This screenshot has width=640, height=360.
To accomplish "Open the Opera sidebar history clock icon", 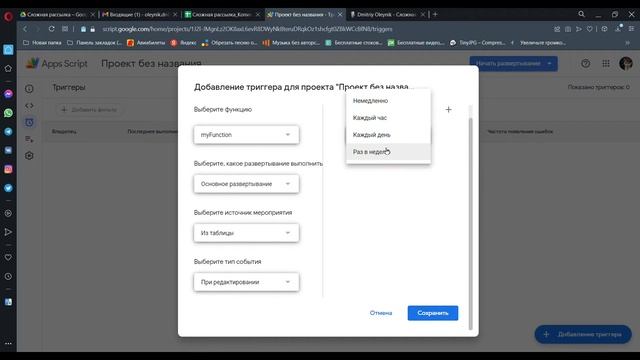I will click(x=8, y=276).
